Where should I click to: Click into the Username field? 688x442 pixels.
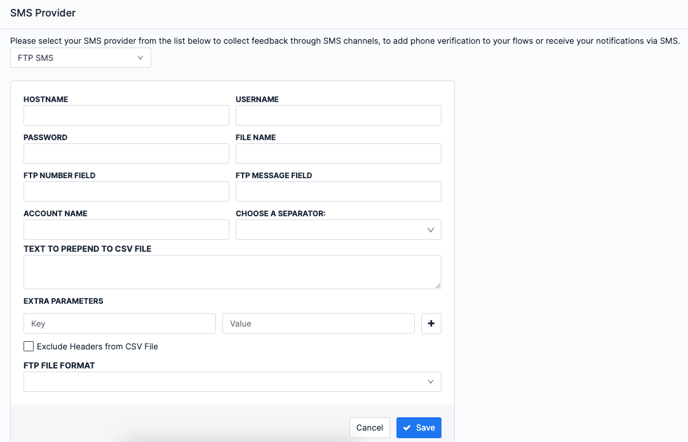[x=338, y=116]
